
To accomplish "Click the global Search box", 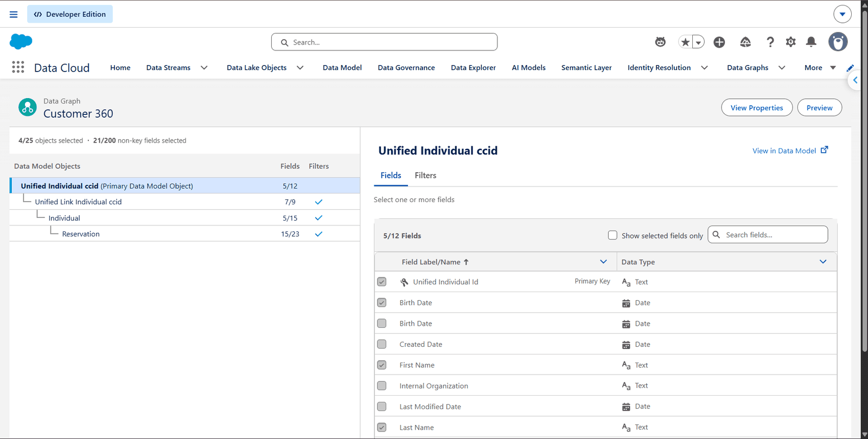I will [384, 42].
